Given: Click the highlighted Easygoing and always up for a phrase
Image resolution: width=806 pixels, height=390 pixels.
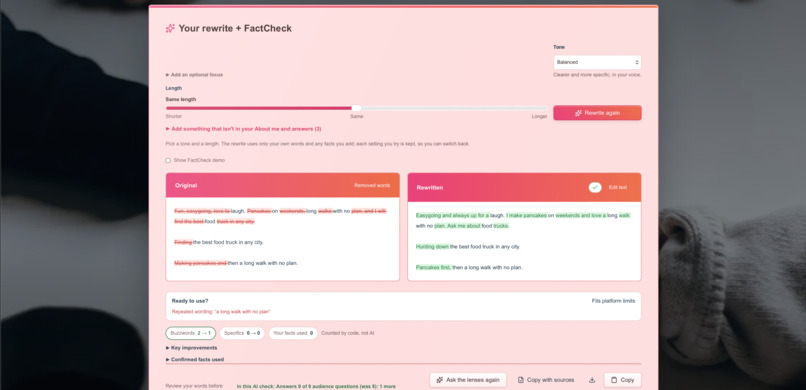Looking at the screenshot, I should coord(452,216).
